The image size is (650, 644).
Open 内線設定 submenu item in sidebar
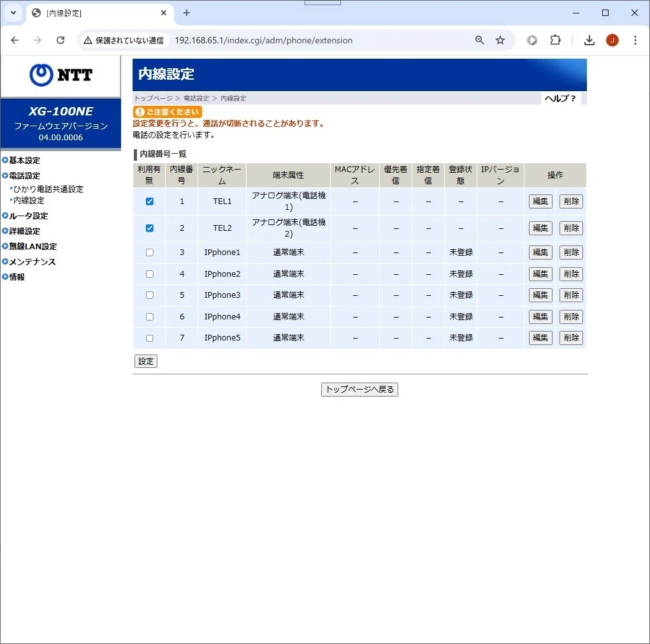pos(29,201)
